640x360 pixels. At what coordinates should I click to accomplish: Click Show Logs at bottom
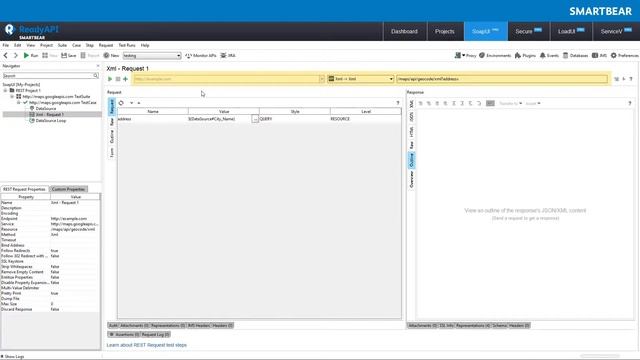13,356
